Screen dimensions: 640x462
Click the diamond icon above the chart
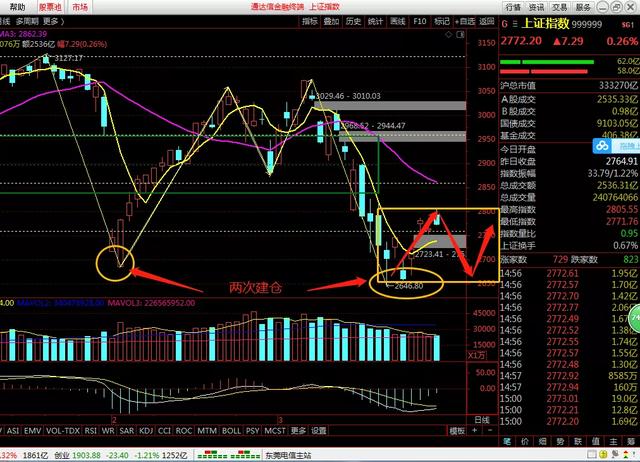[449, 35]
